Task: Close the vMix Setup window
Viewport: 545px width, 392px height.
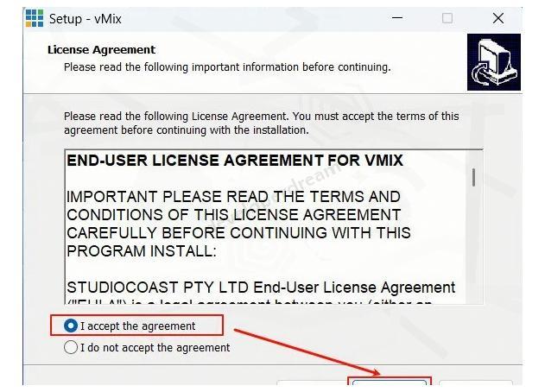Action: [498, 18]
